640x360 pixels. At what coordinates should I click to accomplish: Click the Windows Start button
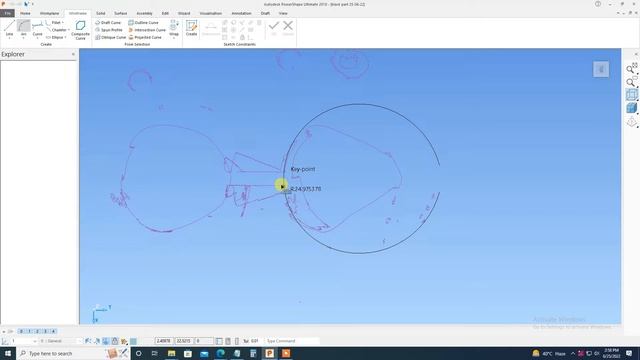[8, 353]
